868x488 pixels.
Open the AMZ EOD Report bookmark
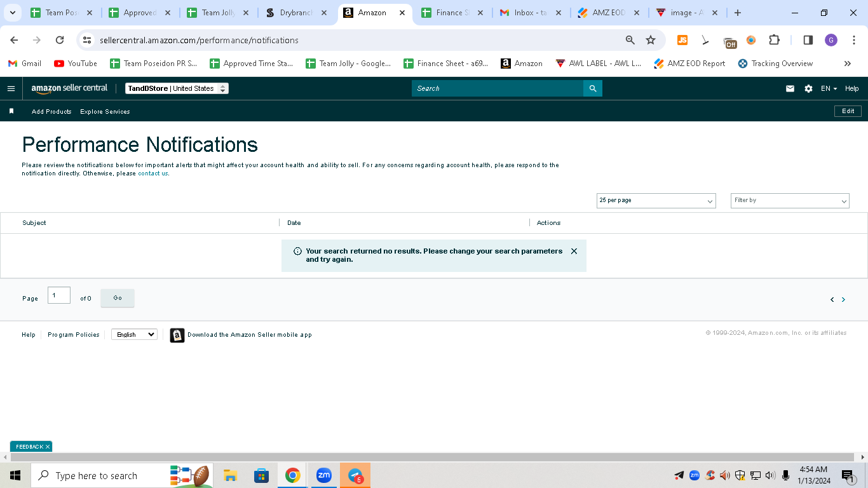tap(689, 64)
